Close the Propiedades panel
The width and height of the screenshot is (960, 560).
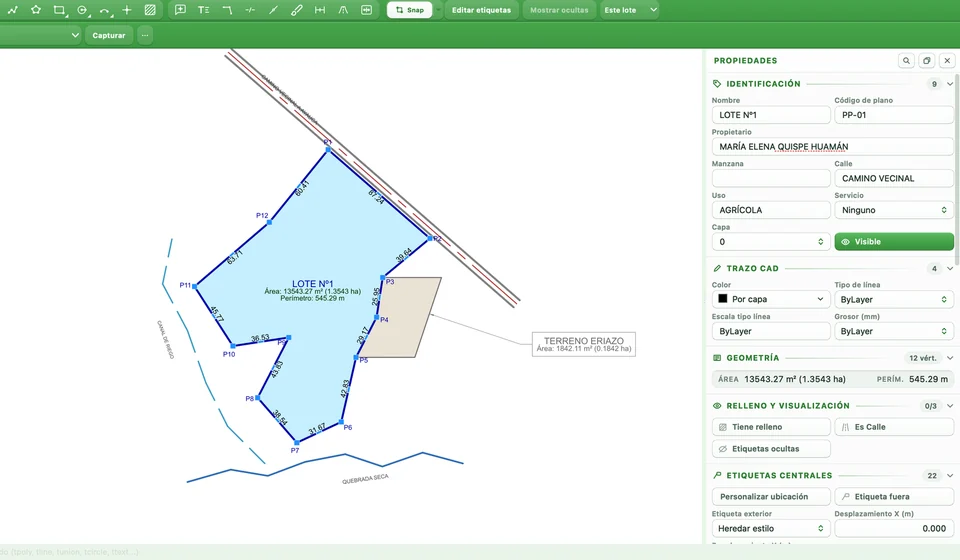click(x=947, y=61)
